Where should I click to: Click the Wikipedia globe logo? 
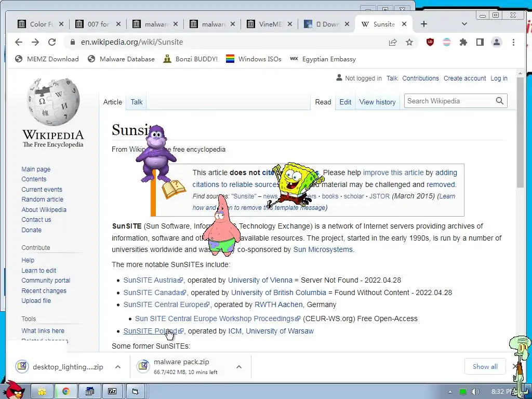point(54,102)
